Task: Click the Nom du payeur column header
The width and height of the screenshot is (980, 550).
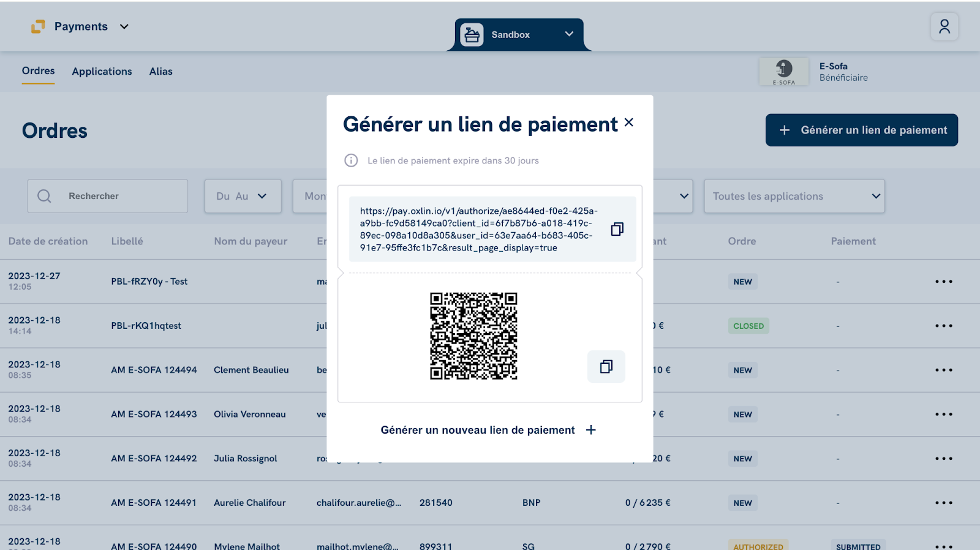Action: 251,241
